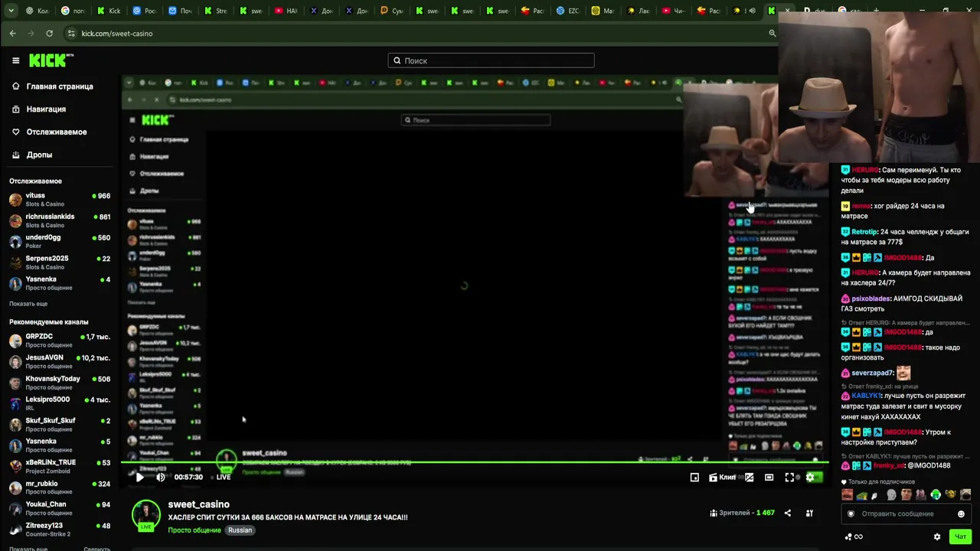Viewport: 980px width, 551px height.
Task: Click the shield icon in chat input
Action: pyautogui.click(x=851, y=514)
